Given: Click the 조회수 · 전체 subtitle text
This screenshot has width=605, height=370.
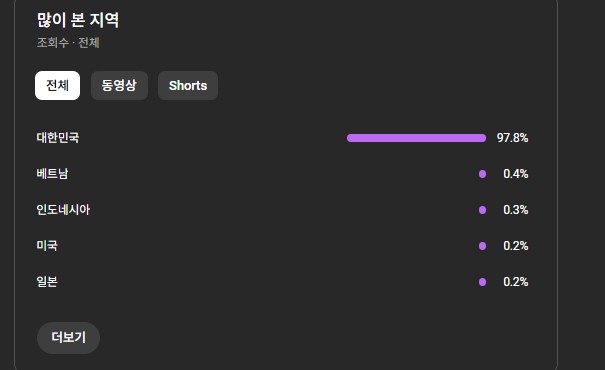Looking at the screenshot, I should click(x=68, y=42).
